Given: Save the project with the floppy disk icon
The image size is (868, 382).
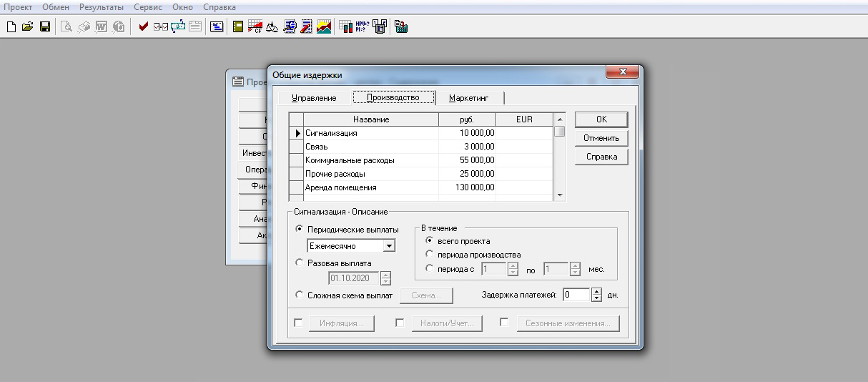Looking at the screenshot, I should click(44, 26).
